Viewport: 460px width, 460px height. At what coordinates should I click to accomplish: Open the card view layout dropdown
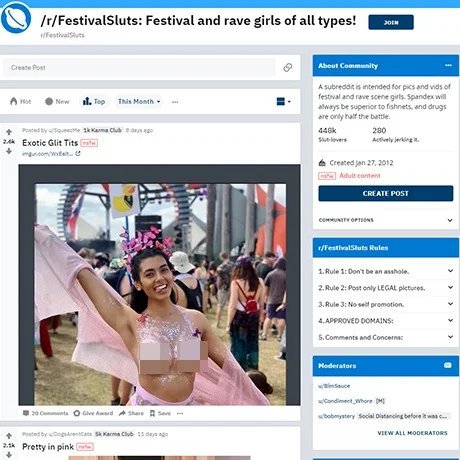point(283,101)
